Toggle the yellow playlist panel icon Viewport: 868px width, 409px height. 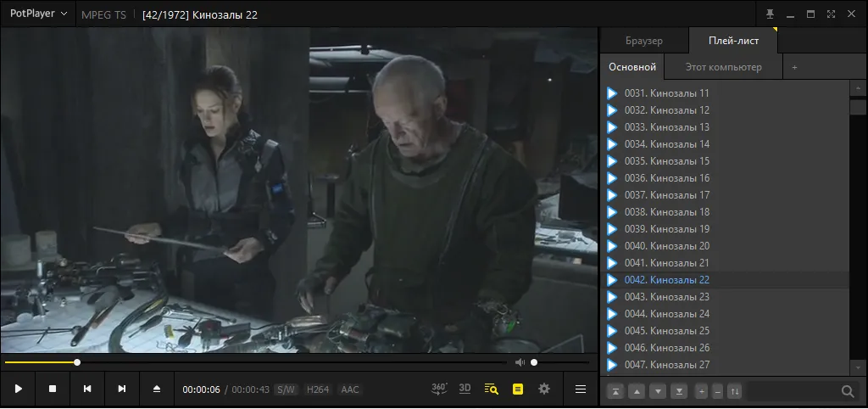click(518, 389)
